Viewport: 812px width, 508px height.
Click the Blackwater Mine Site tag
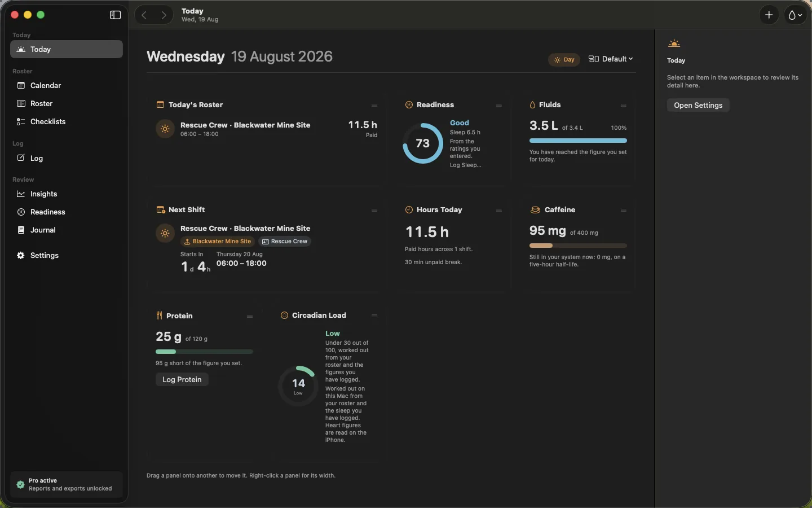pos(218,242)
